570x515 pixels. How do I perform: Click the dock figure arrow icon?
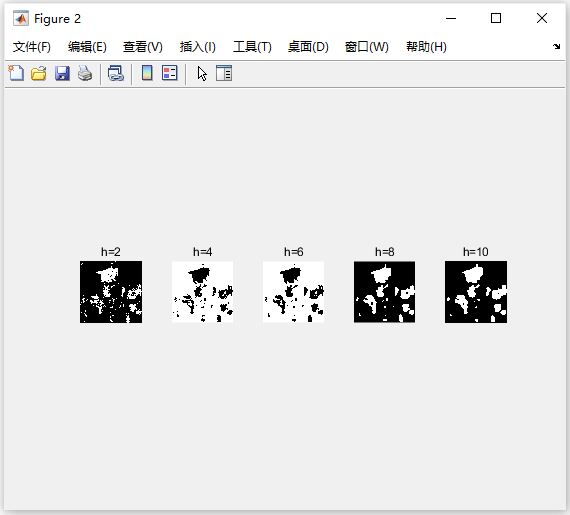(x=556, y=47)
